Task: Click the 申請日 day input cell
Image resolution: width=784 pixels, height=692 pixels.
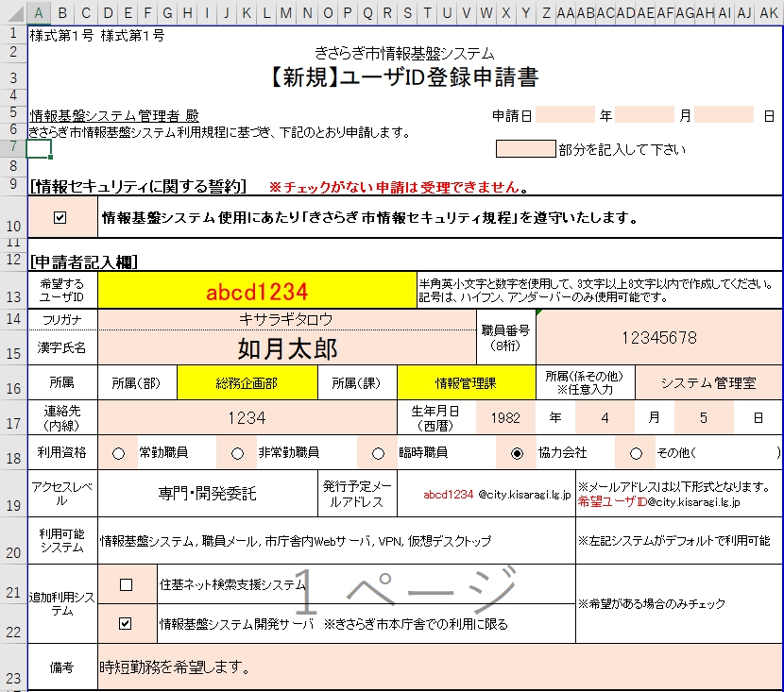Action: point(724,114)
